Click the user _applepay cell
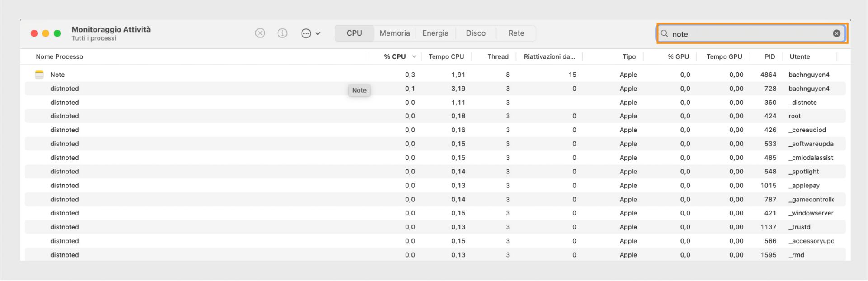This screenshot has width=868, height=281. pos(804,186)
